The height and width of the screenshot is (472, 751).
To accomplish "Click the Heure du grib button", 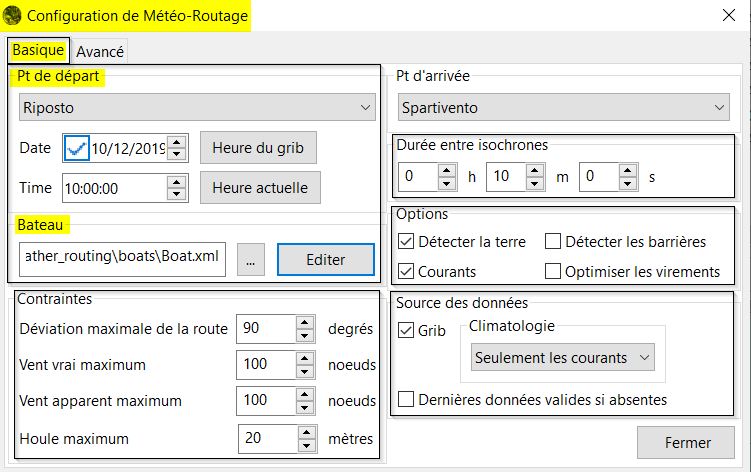I will click(258, 148).
